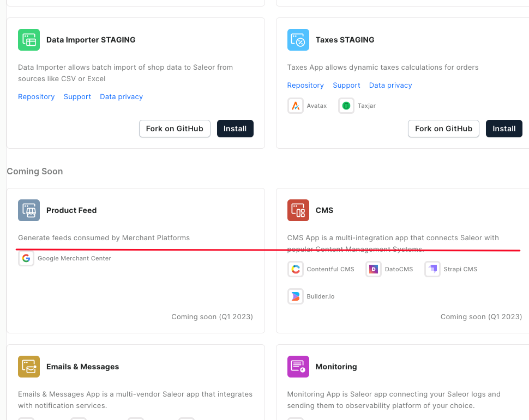
Task: Click the Builder.io integration icon
Action: tap(295, 296)
